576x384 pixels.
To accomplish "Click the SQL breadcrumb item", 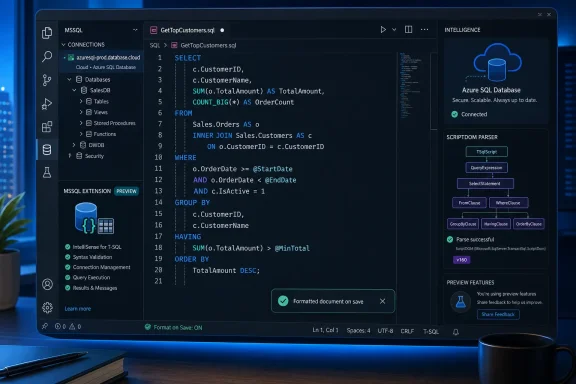I will click(x=155, y=46).
